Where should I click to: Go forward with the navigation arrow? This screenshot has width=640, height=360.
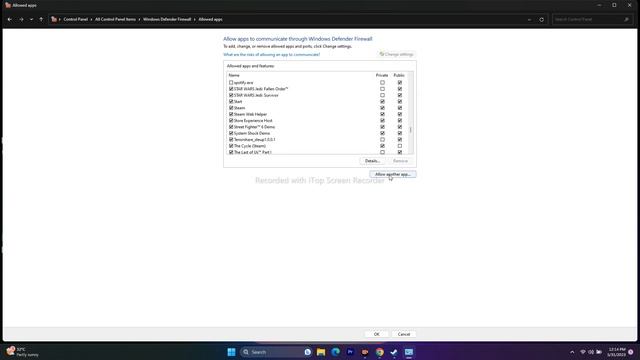[21, 19]
